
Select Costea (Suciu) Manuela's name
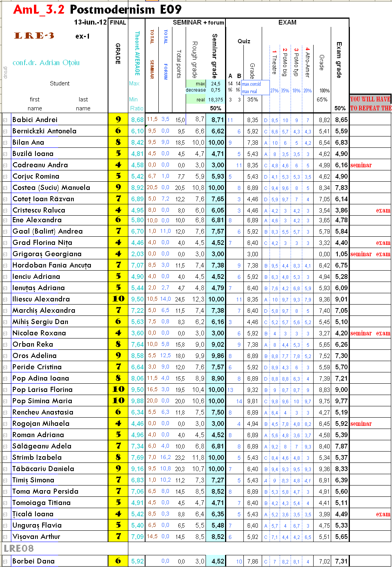(51, 188)
